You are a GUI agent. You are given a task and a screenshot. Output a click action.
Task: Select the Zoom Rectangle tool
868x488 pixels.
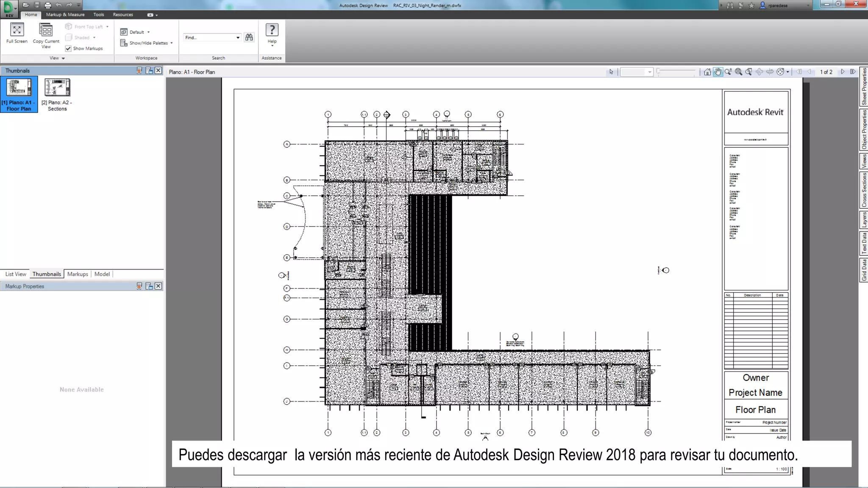[749, 72]
